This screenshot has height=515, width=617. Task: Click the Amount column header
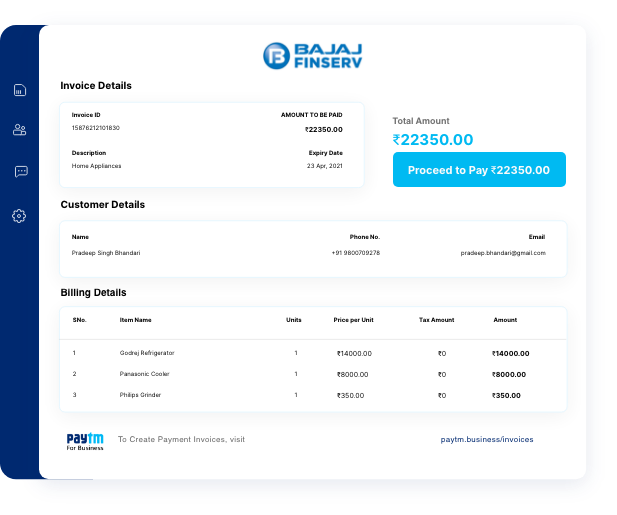[505, 320]
